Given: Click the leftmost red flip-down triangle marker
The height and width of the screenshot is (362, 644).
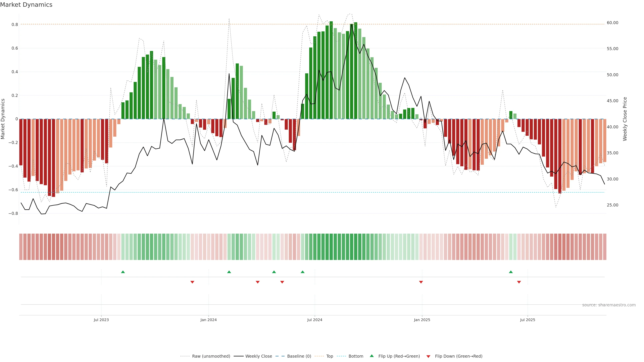Looking at the screenshot, I should [x=192, y=282].
